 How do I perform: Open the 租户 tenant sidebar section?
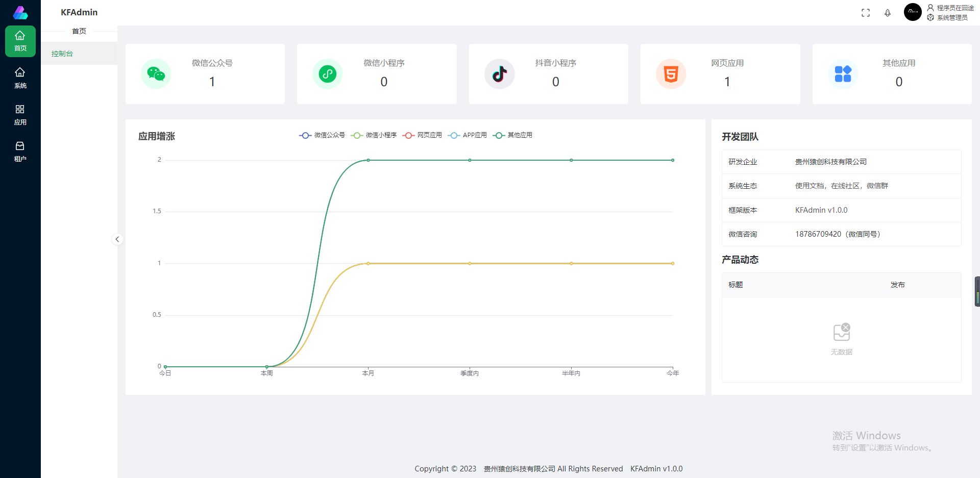(x=20, y=152)
